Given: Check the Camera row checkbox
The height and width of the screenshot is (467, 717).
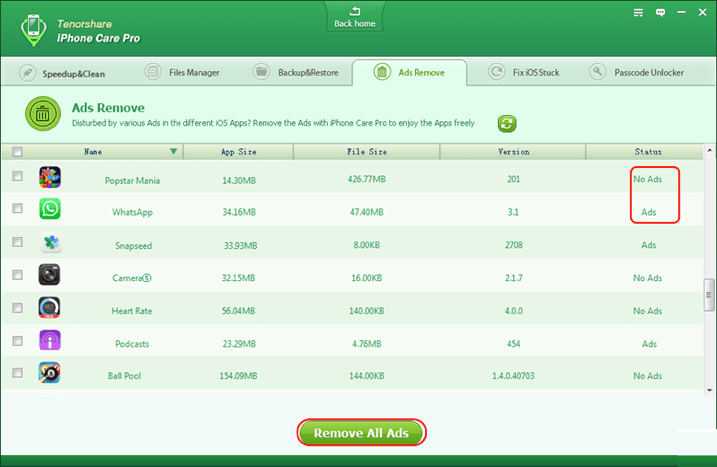Looking at the screenshot, I should click(x=17, y=275).
